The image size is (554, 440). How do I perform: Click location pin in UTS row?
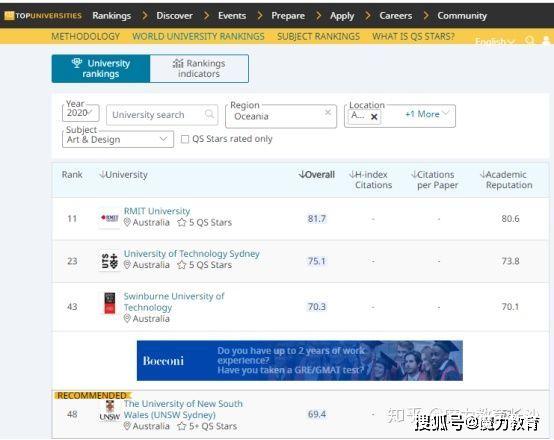127,265
